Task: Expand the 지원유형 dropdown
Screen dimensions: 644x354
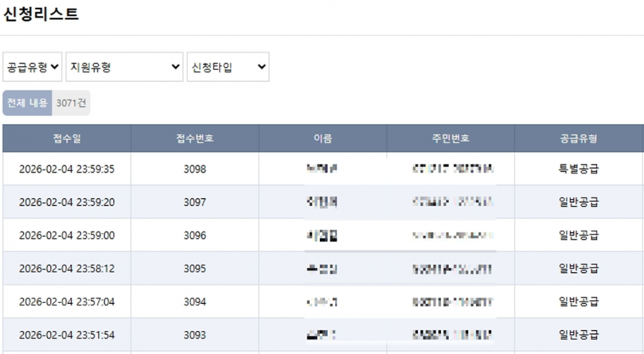Action: [124, 67]
